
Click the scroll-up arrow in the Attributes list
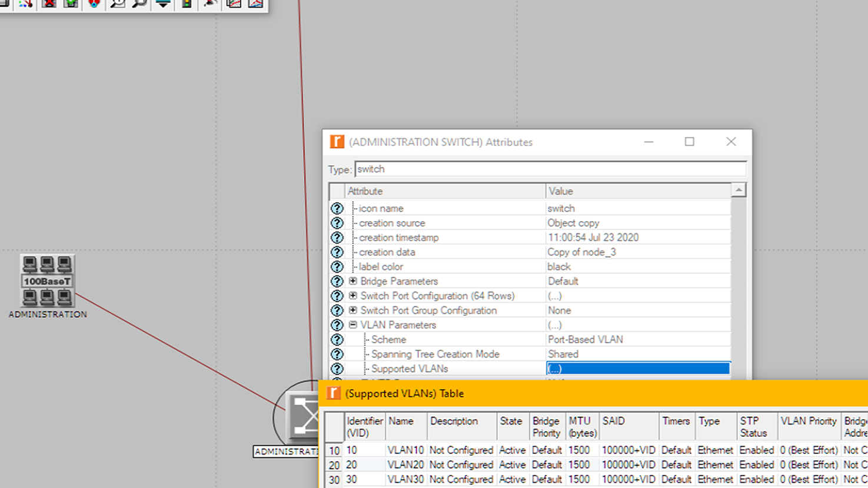pos(739,190)
